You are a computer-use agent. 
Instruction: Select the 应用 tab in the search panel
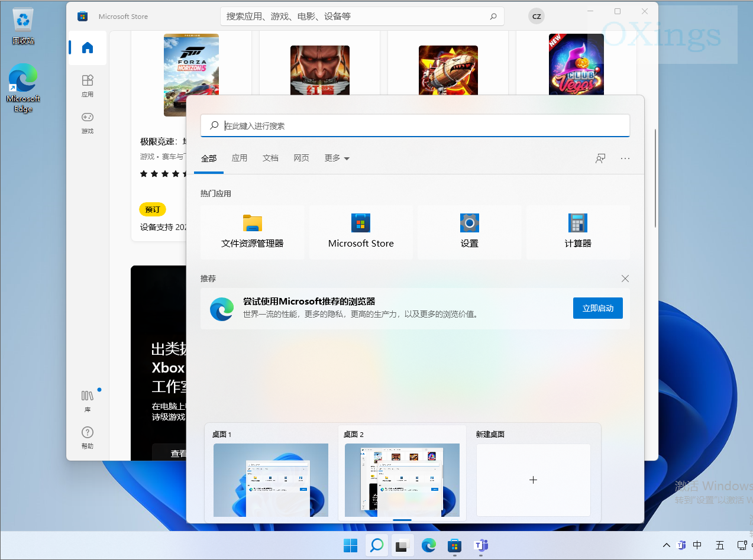[240, 158]
